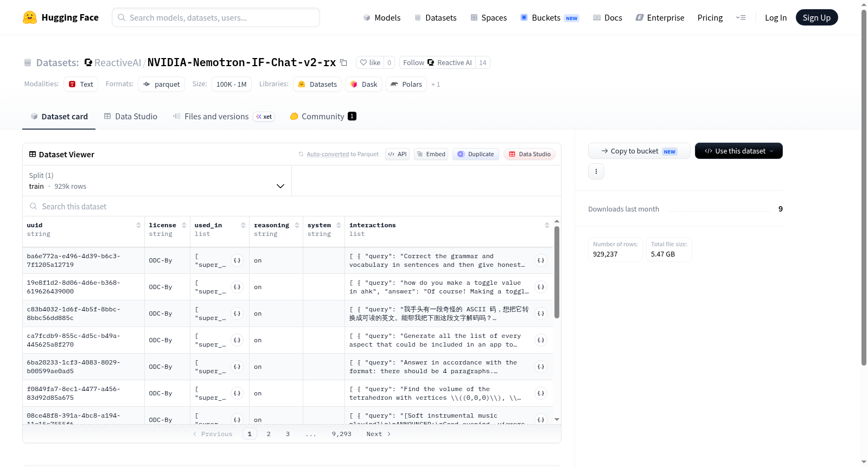Open the three-dot more options button
Image resolution: width=868 pixels, height=467 pixels.
(596, 171)
